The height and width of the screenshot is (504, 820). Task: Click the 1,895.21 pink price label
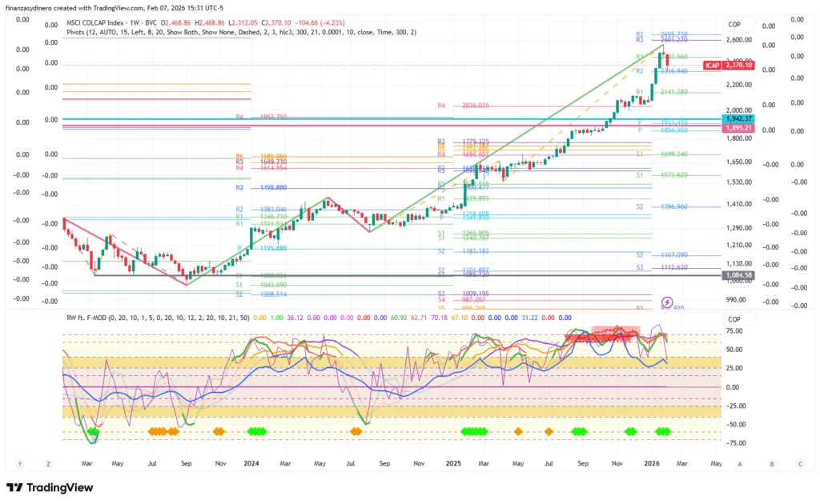738,127
